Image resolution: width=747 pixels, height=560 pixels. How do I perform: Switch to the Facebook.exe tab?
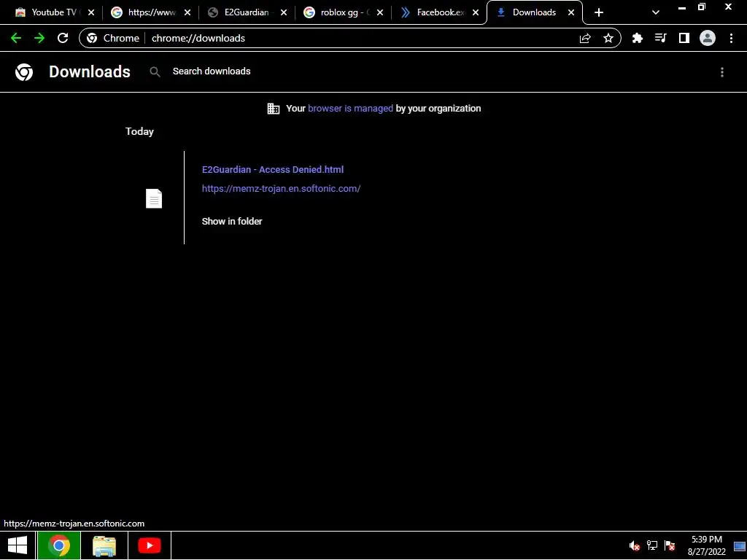click(x=439, y=12)
